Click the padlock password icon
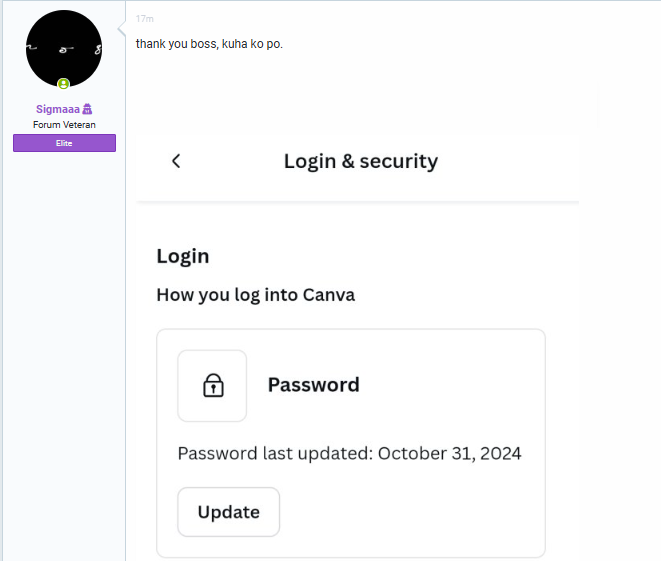 (x=213, y=385)
